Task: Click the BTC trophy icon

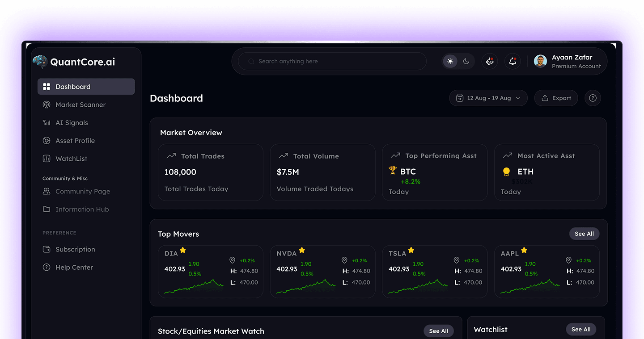Action: (393, 170)
